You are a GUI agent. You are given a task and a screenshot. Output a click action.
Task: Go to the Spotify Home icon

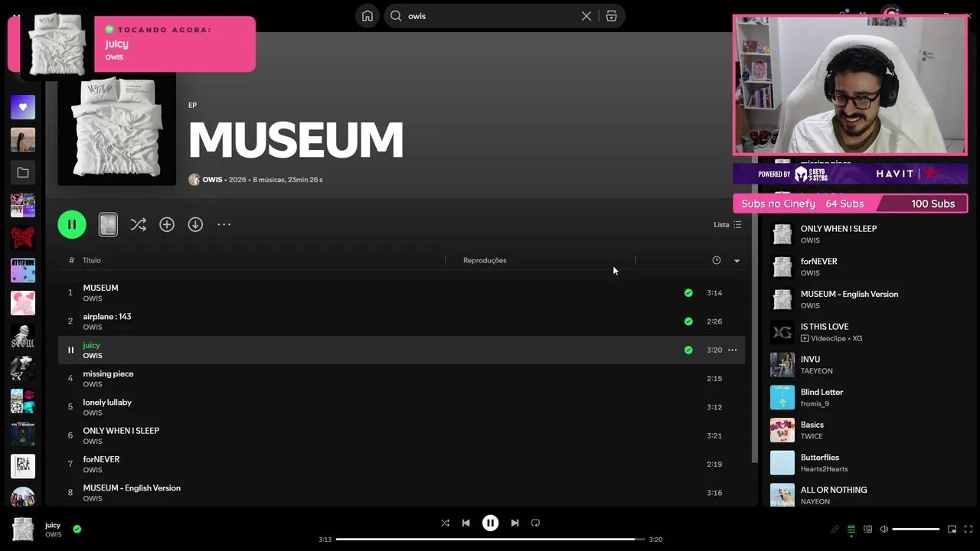click(367, 16)
